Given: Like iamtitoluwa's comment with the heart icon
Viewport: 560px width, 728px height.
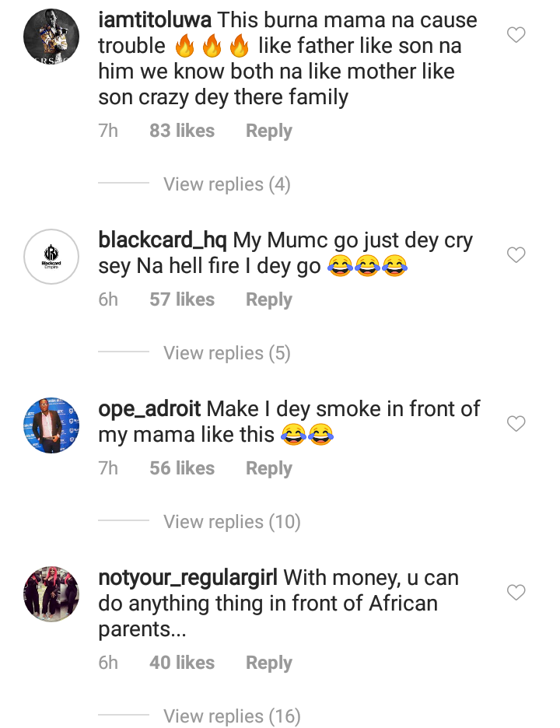Looking at the screenshot, I should (x=516, y=35).
